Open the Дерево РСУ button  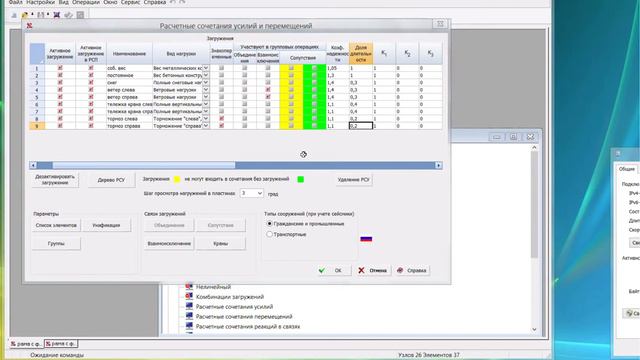[x=111, y=180]
